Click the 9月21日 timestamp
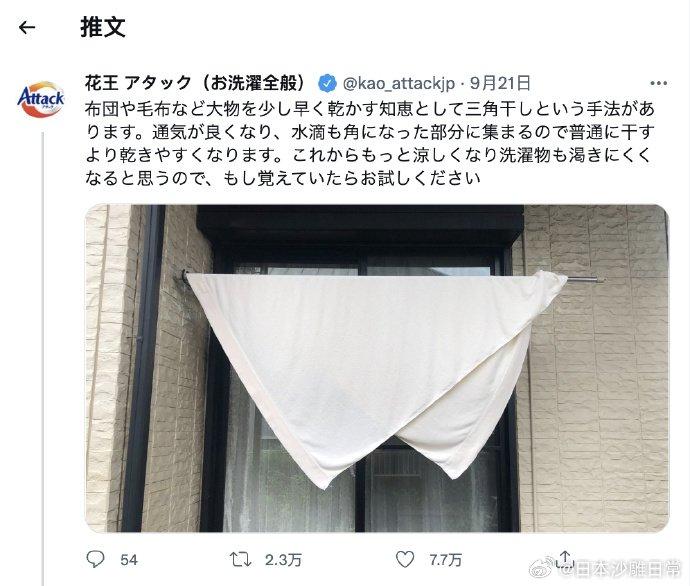 tap(500, 83)
